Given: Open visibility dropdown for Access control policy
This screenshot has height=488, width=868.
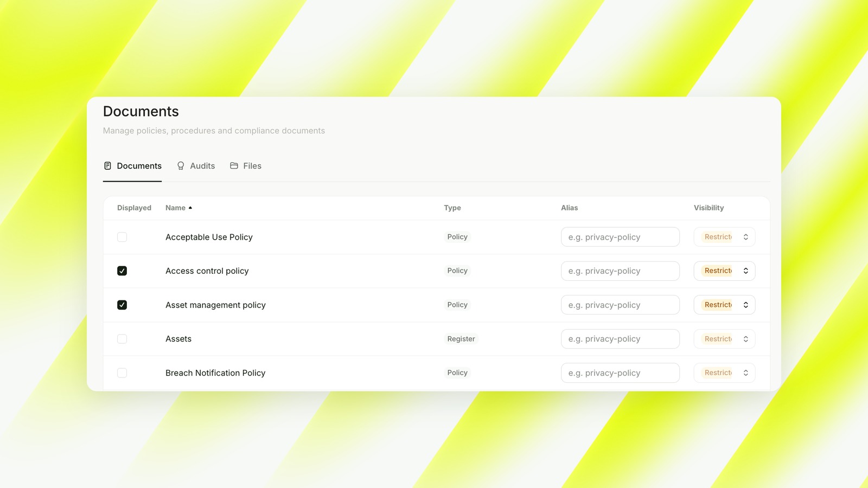Looking at the screenshot, I should [x=724, y=271].
